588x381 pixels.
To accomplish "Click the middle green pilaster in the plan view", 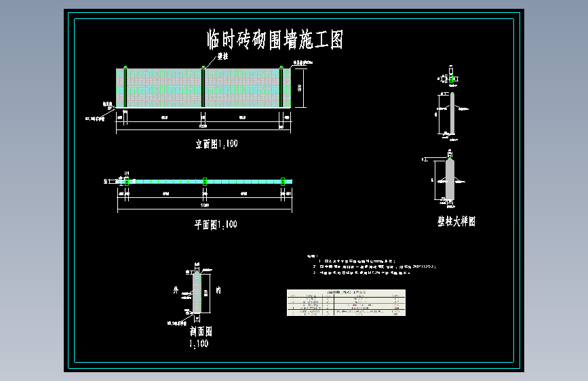I will [x=205, y=182].
